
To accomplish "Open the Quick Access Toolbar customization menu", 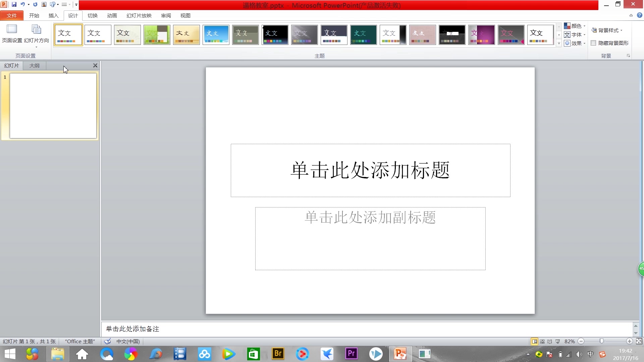I will [x=76, y=5].
